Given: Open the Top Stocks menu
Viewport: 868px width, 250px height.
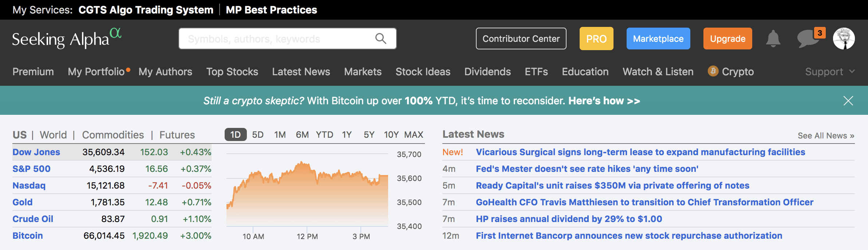Looking at the screenshot, I should pos(232,72).
